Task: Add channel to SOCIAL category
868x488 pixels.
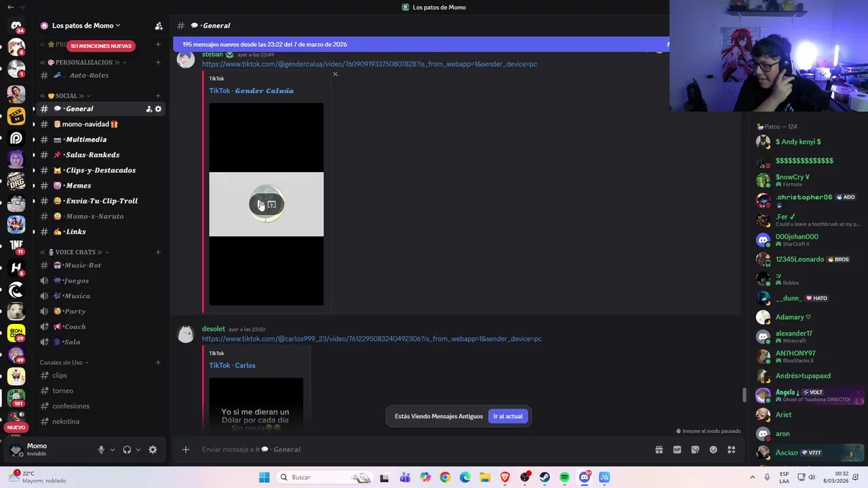Action: (158, 96)
